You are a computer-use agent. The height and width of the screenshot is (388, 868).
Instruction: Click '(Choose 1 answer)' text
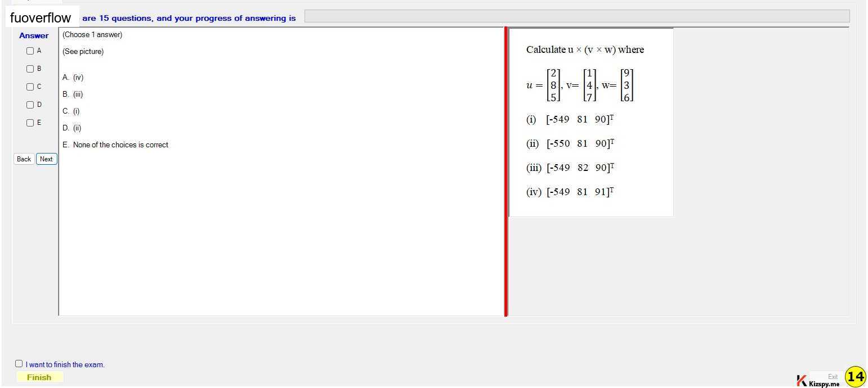[x=92, y=35]
